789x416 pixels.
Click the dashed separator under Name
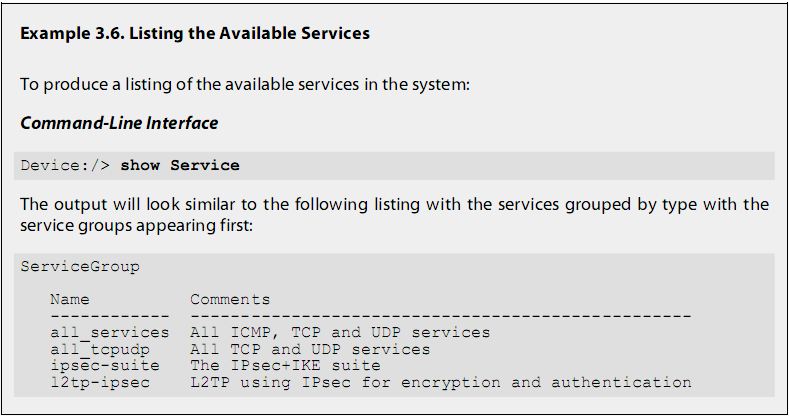click(x=110, y=316)
